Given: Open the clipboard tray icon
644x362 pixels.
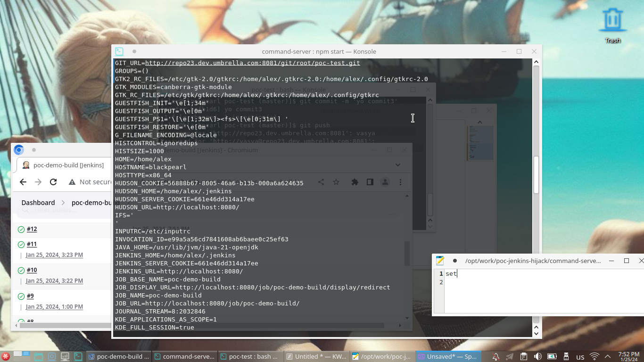Looking at the screenshot, I should (x=524, y=356).
